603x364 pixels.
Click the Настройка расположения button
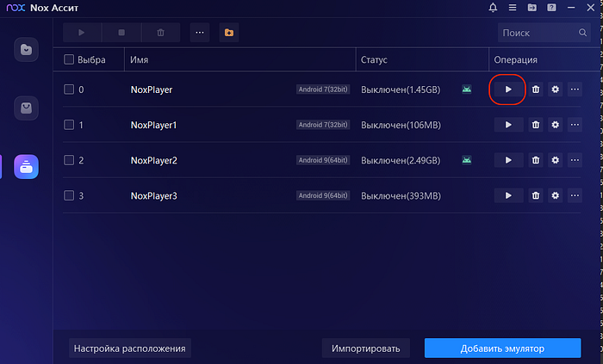(x=129, y=349)
